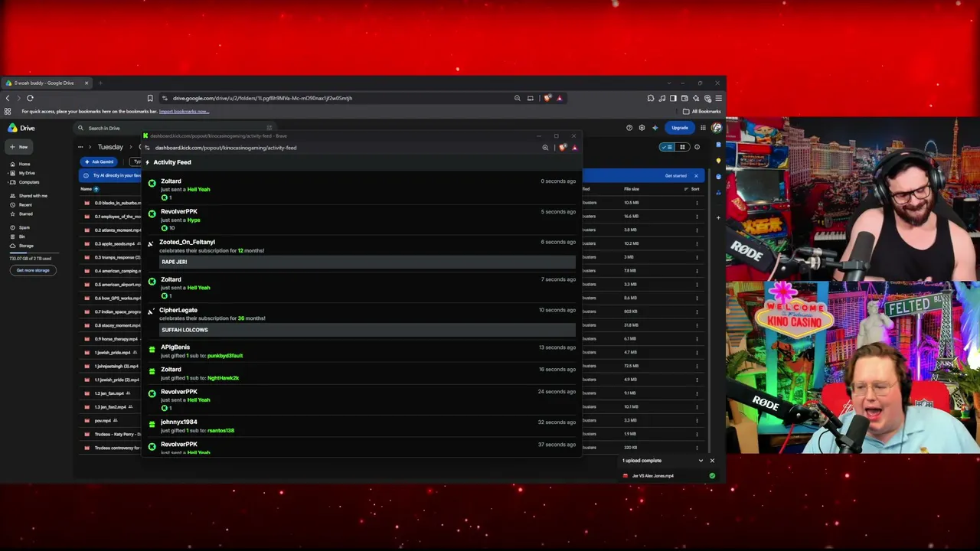The image size is (980, 551).
Task: Open the Google apps grid
Action: point(703,128)
